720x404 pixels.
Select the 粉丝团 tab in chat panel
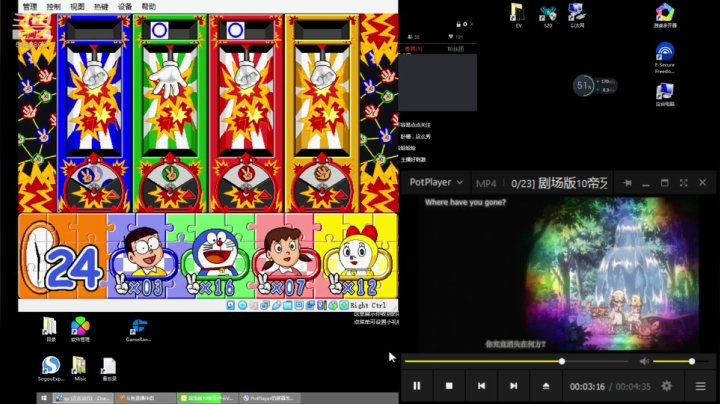(456, 49)
